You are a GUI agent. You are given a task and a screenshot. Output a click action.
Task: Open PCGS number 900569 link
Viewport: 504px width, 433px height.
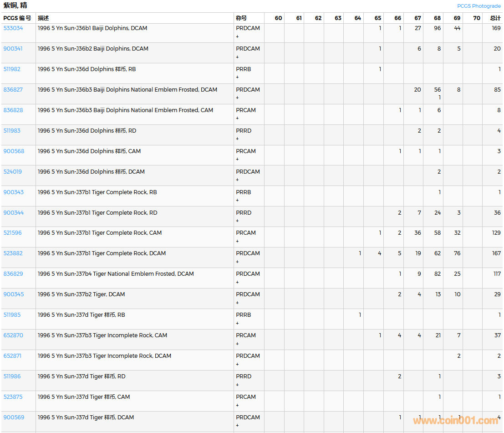coord(14,418)
